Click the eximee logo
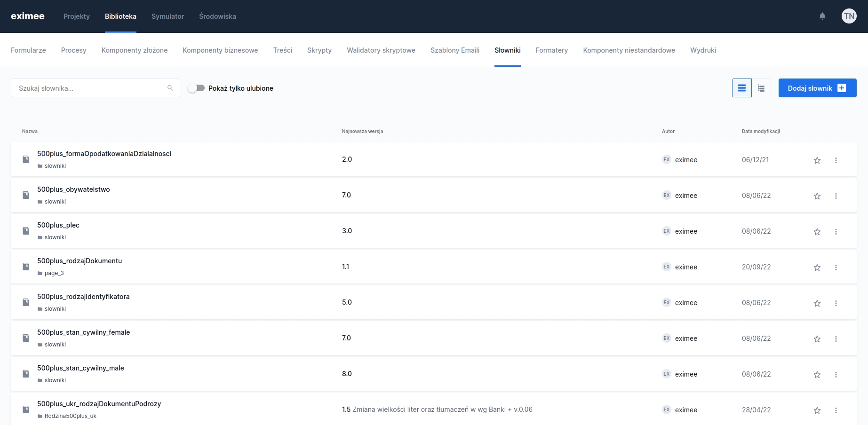This screenshot has width=868, height=425. 28,16
